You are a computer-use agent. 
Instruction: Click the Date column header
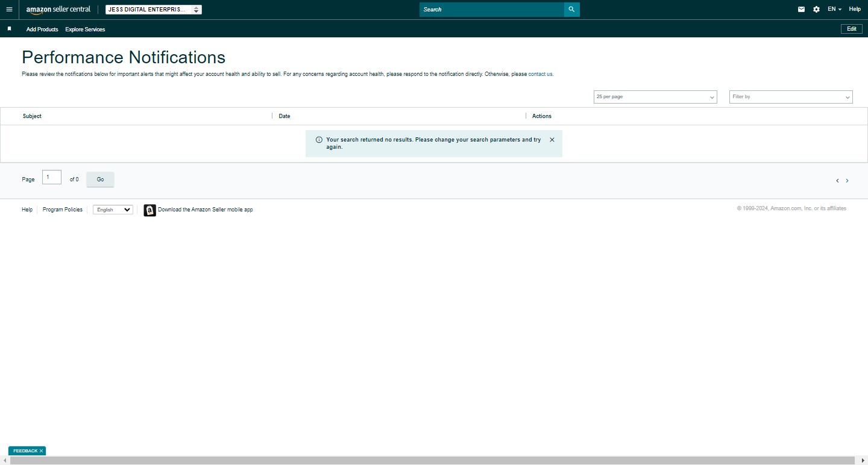click(285, 116)
